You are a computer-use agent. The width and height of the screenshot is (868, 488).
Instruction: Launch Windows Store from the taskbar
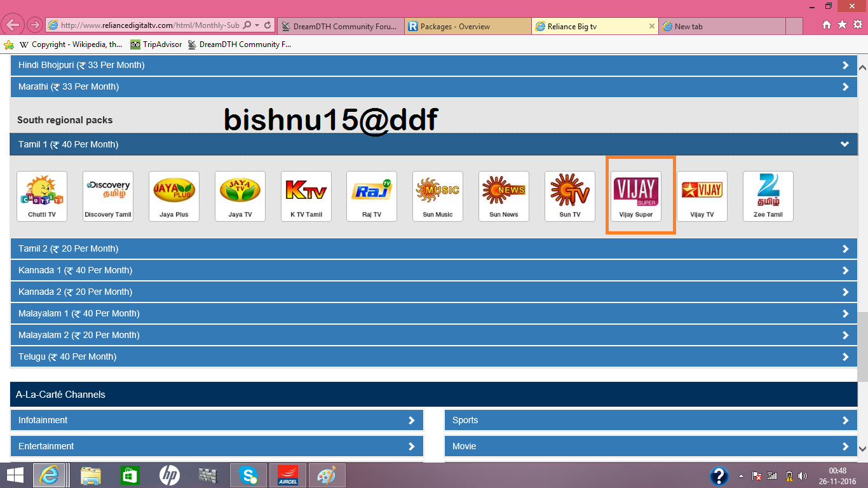coord(130,475)
